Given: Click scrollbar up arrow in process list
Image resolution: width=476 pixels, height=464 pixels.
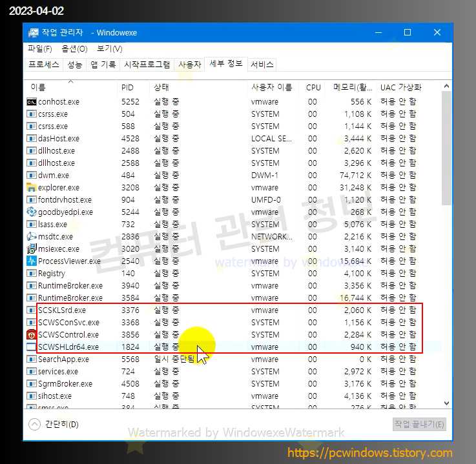Looking at the screenshot, I should 446,86.
